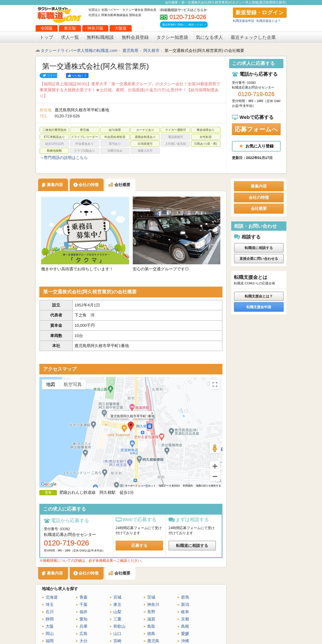Click the 応募フォームへ button

[x=256, y=129]
